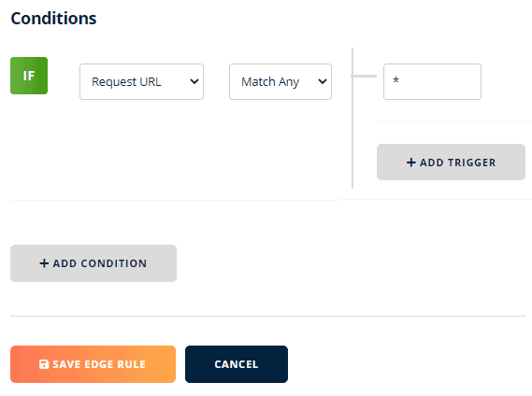Select the Match Any text in dropdown
The image size is (532, 396).
point(270,81)
